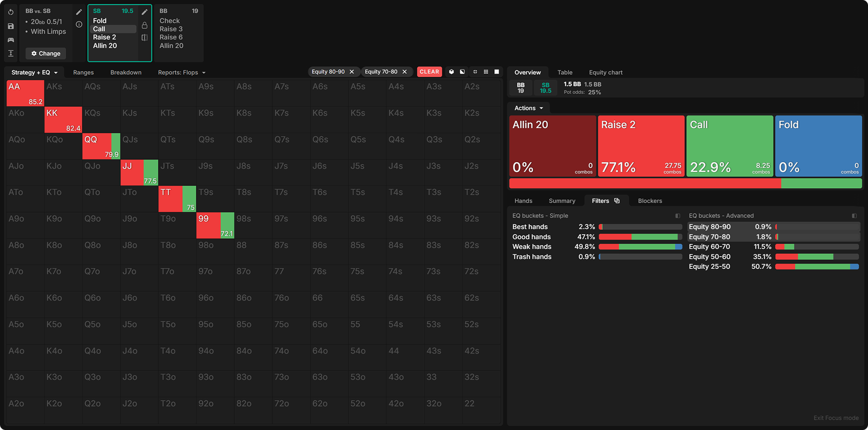Viewport: 868px width, 430px height.
Task: Open the gamepad practice mode icon
Action: click(11, 40)
